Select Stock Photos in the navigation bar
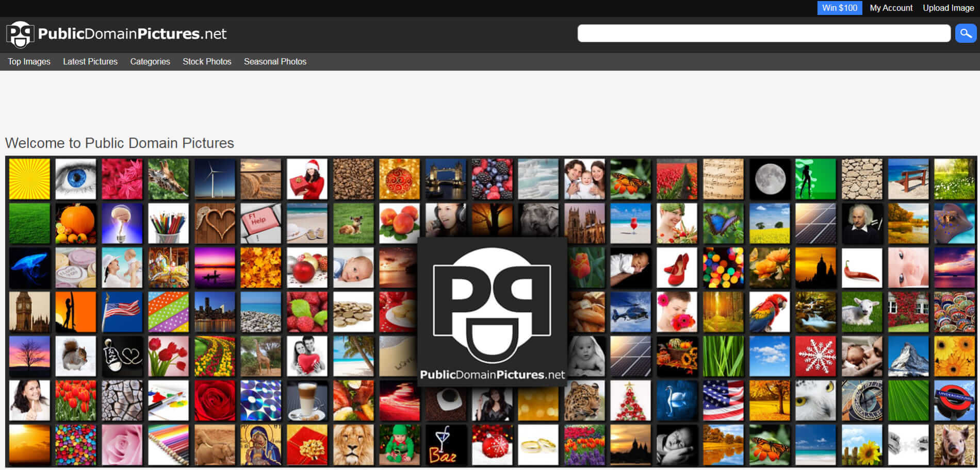This screenshot has height=470, width=980. point(207,61)
